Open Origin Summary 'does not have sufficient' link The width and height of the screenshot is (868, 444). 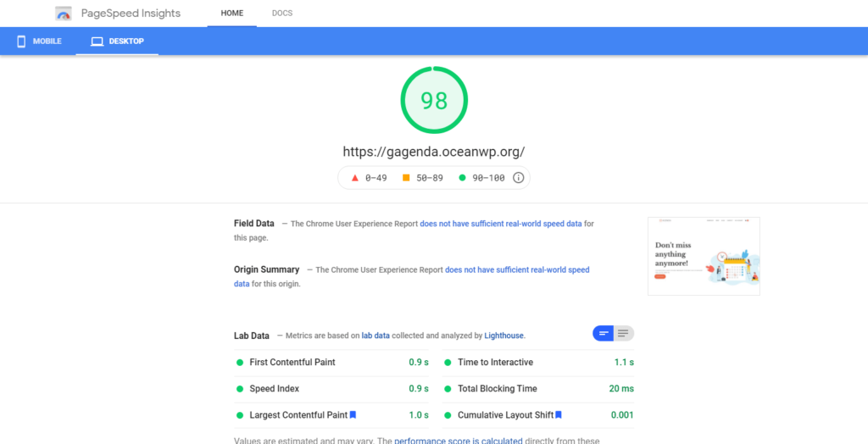[x=413, y=277]
